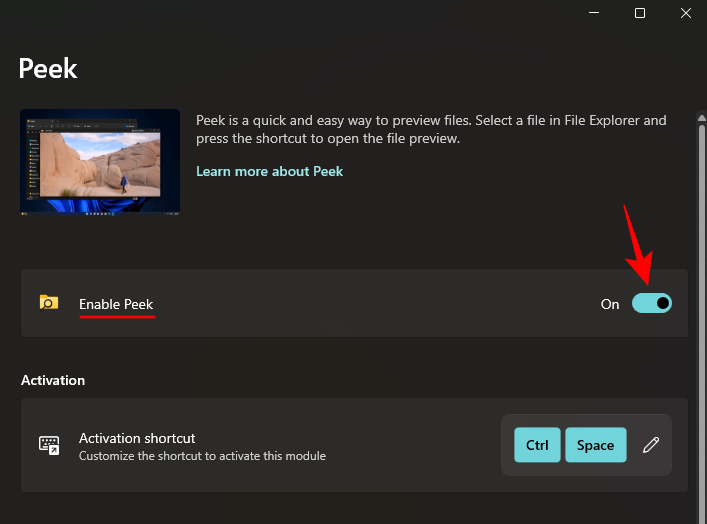The height and width of the screenshot is (524, 707).
Task: Click the Peek folder magnifier icon
Action: pos(48,303)
